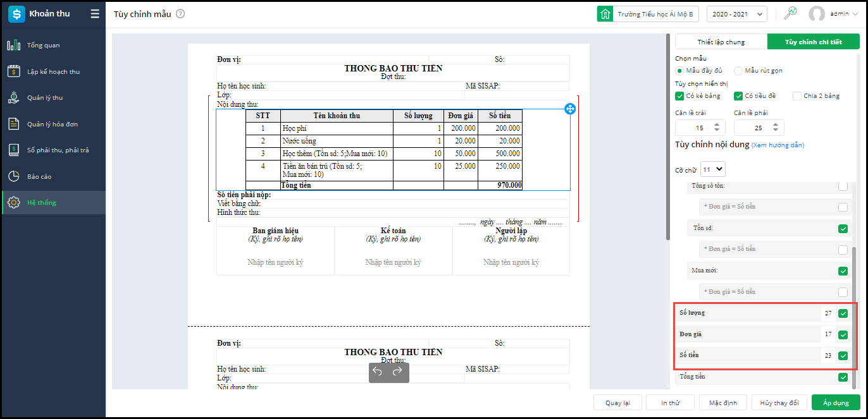Expand admin account dropdown arrow
This screenshot has width=868, height=419.
coord(855,14)
